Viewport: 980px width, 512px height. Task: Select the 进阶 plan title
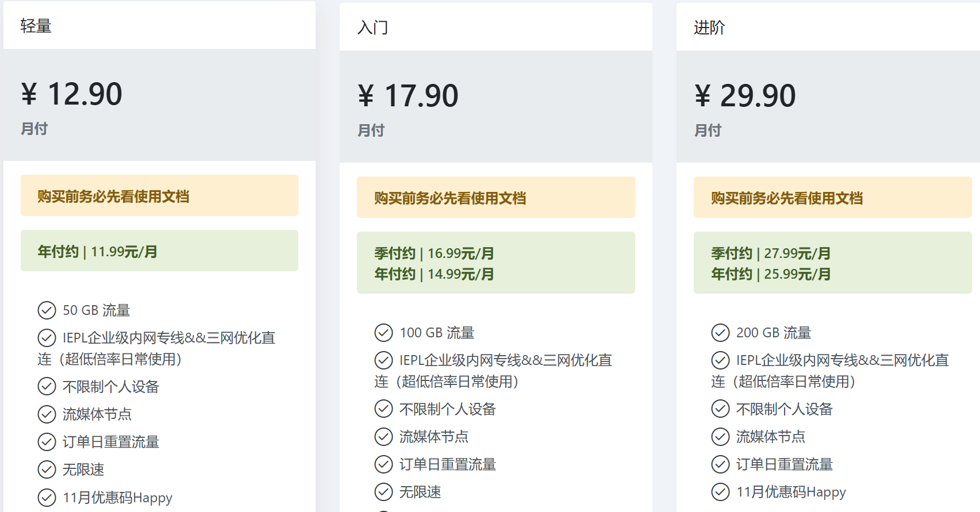coord(709,28)
